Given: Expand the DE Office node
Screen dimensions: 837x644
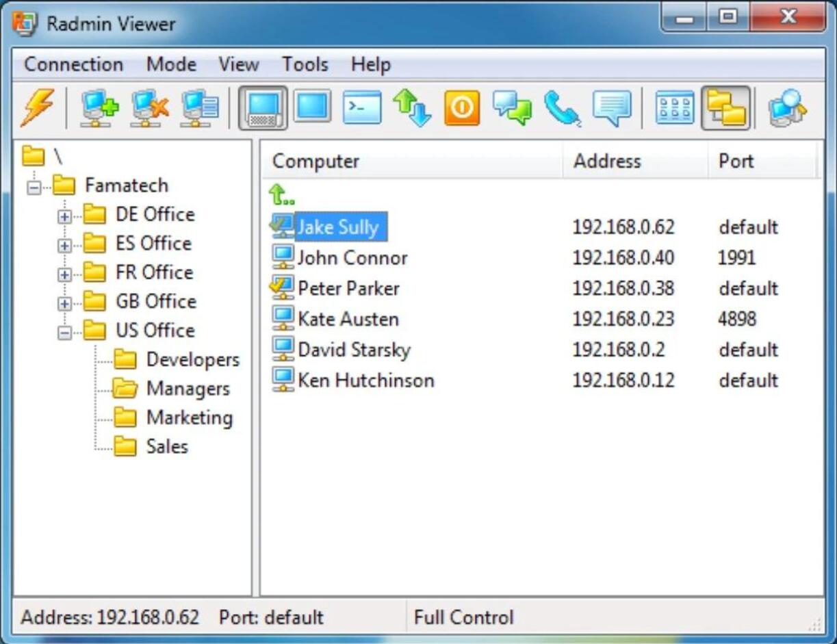Looking at the screenshot, I should point(64,216).
